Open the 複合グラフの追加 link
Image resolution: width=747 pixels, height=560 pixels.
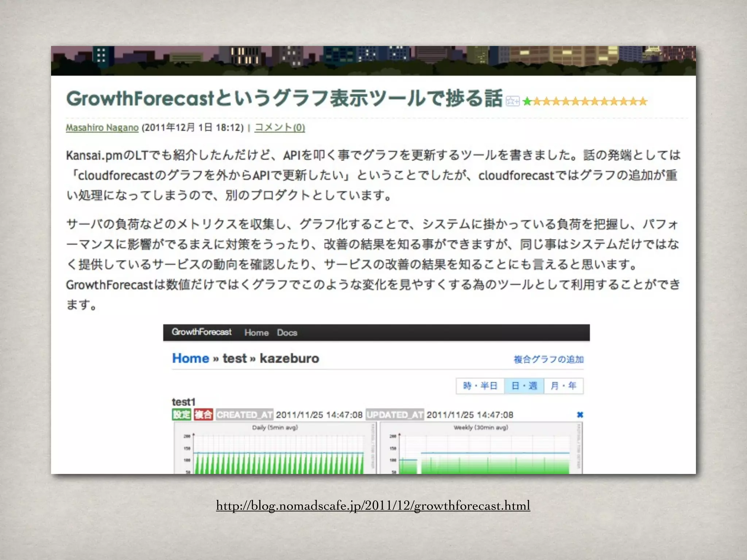pos(549,359)
